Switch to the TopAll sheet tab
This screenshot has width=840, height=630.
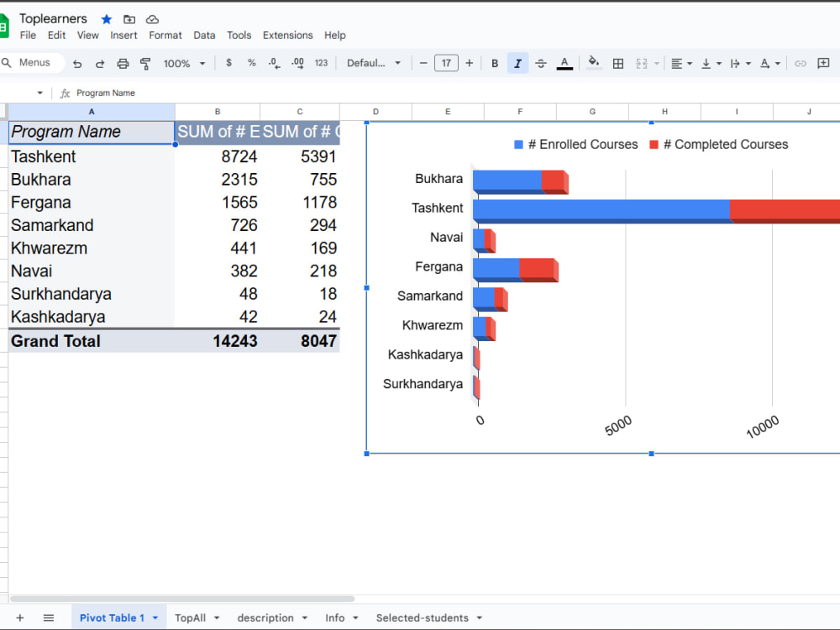coord(190,617)
